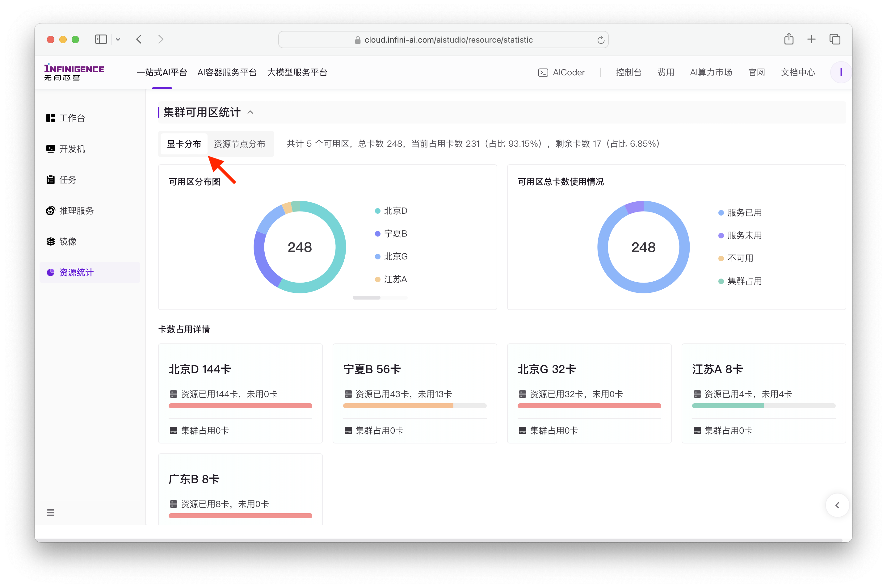Click the 卡数占用详情 heading
This screenshot has height=588, width=887.
coord(184,329)
